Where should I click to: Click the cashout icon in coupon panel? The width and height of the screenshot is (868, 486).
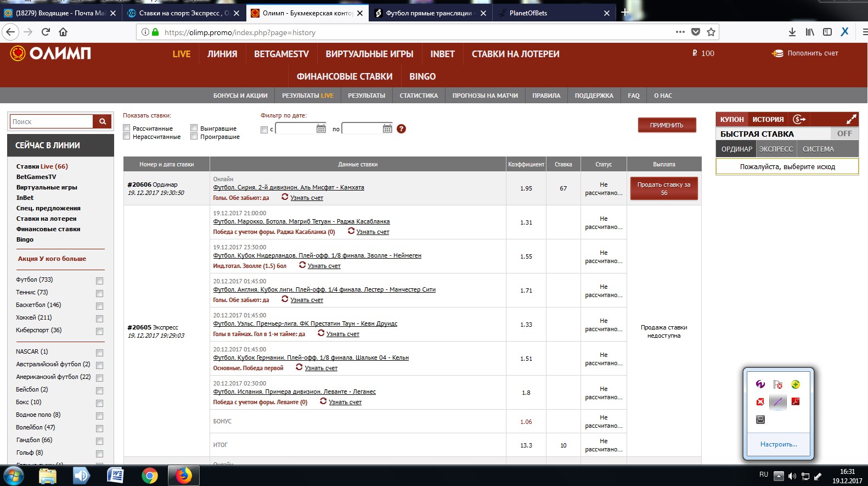799,119
